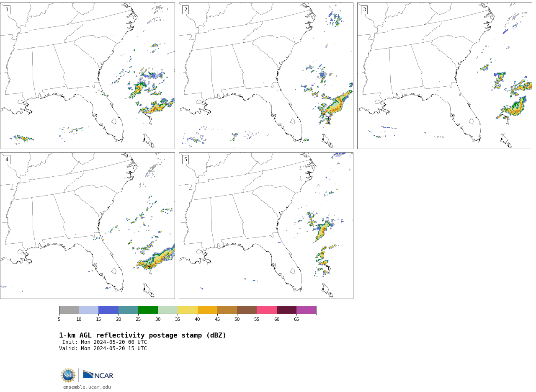Click the brown 50-55 dBZ swatch
536x392 pixels.
[x=247, y=310]
